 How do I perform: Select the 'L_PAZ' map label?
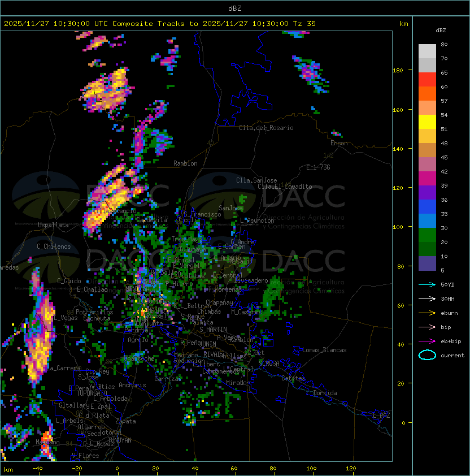coord(381,416)
